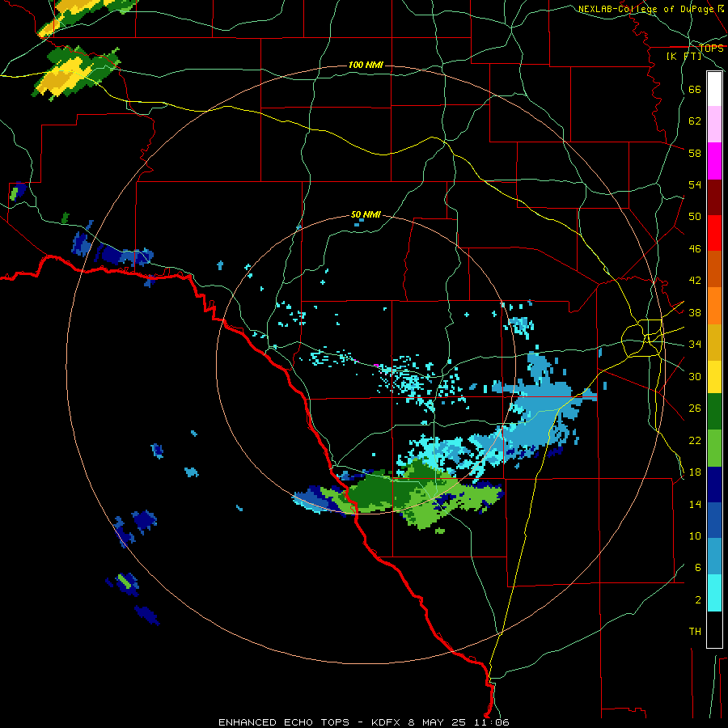Screen dimensions: 728x728
Task: Click the "30" legend value
Action: click(695, 376)
